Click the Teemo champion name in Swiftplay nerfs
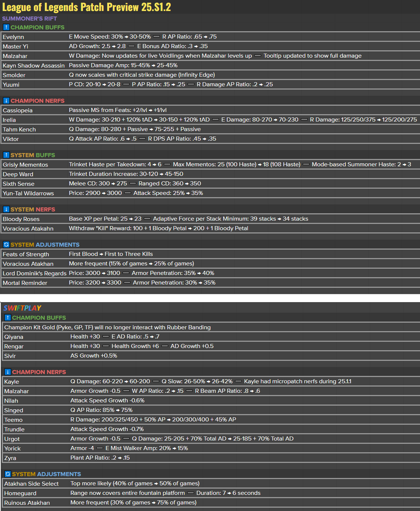Screen dimensions: 420x511 click(13, 420)
